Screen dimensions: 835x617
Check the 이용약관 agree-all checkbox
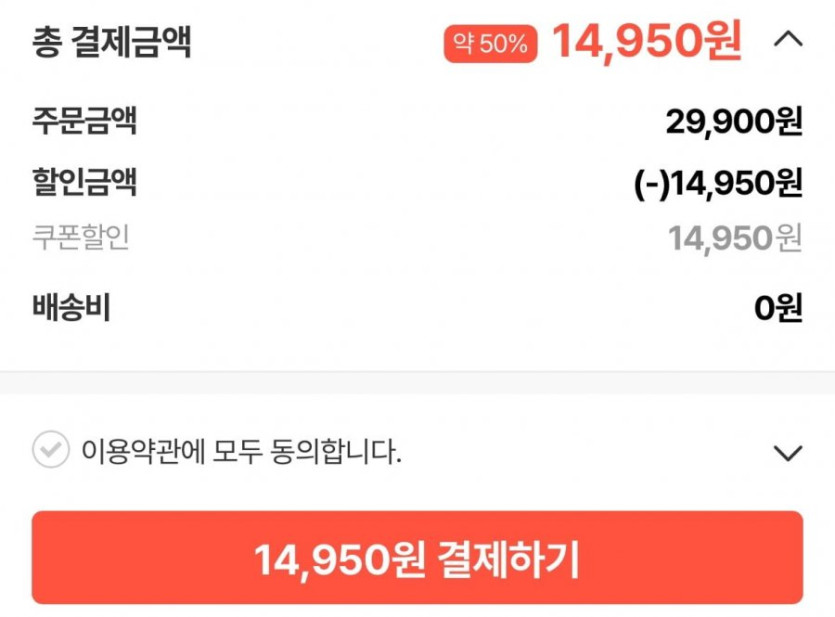coord(50,451)
